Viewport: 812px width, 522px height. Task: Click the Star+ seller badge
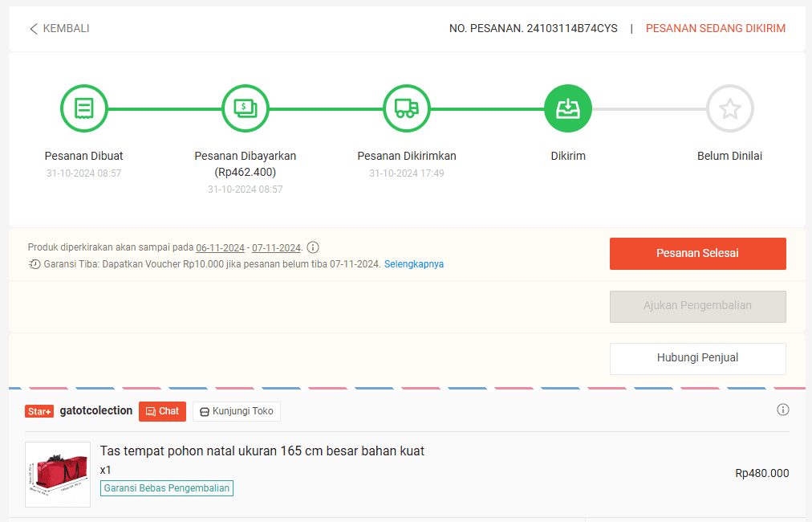[x=39, y=411]
